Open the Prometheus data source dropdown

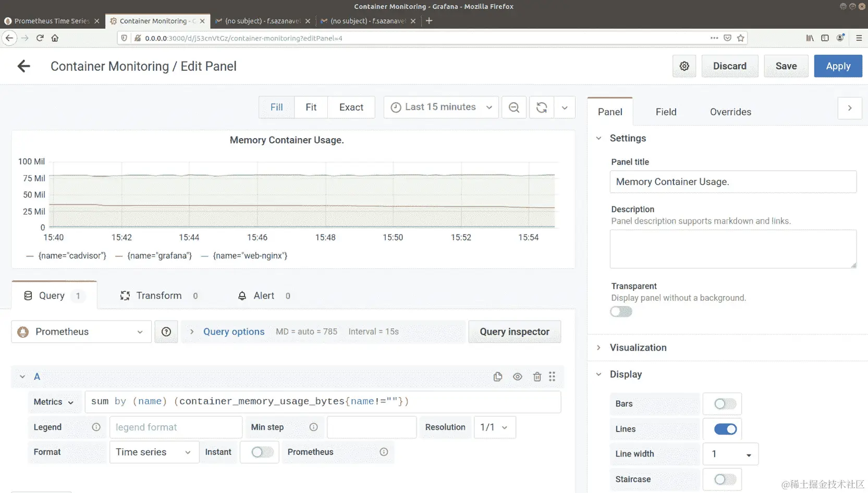click(x=81, y=332)
